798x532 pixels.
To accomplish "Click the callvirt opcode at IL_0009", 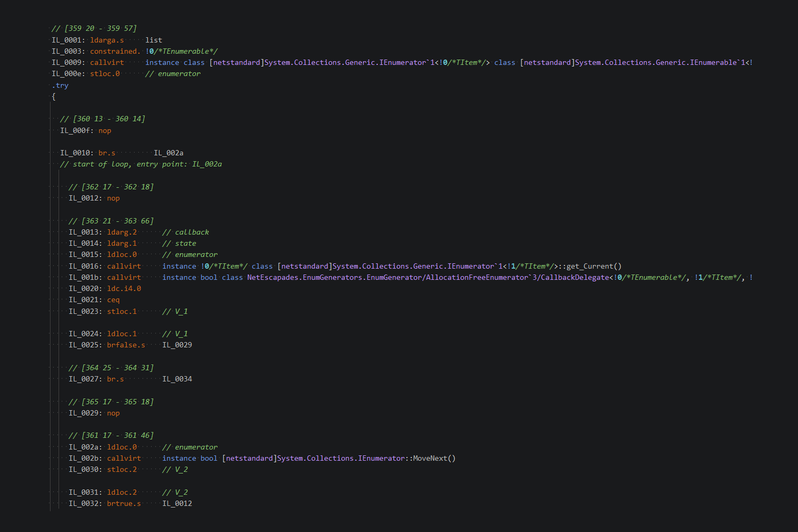I will tap(107, 62).
